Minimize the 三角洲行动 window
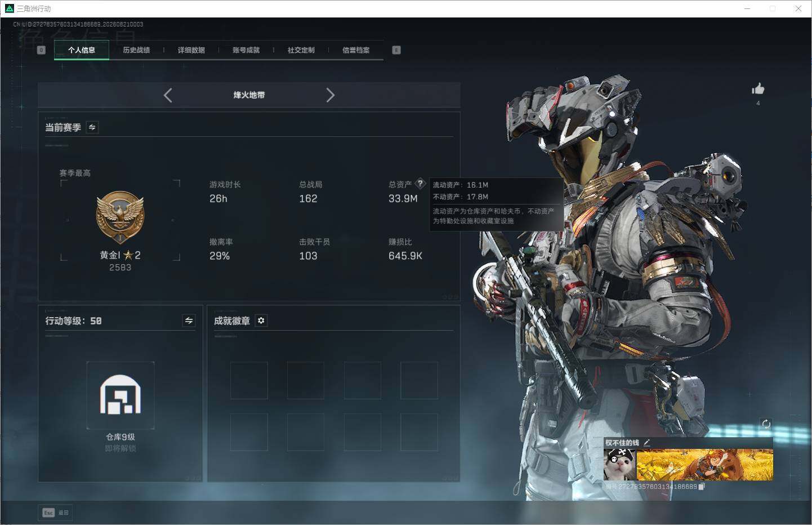 tap(747, 8)
